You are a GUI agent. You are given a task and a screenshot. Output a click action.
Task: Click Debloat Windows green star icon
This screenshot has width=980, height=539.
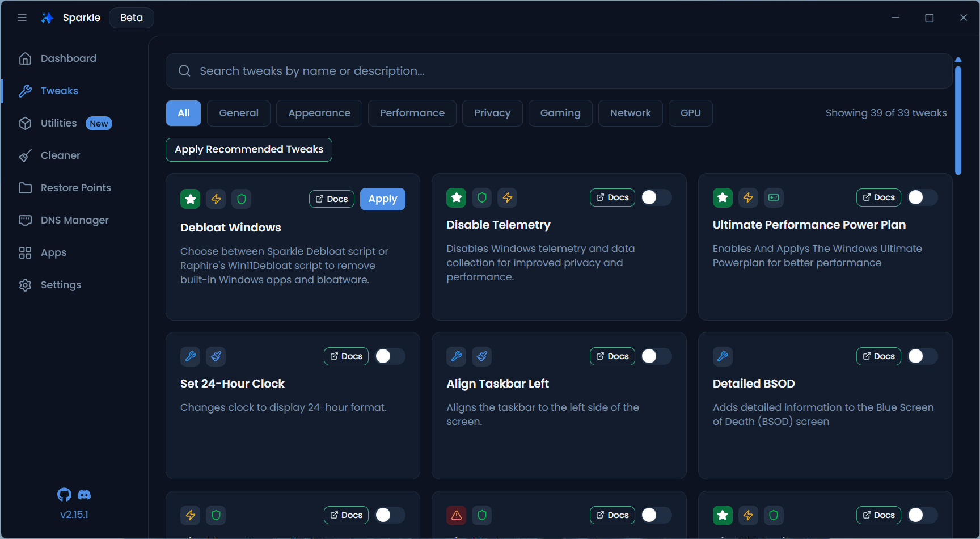coord(191,199)
